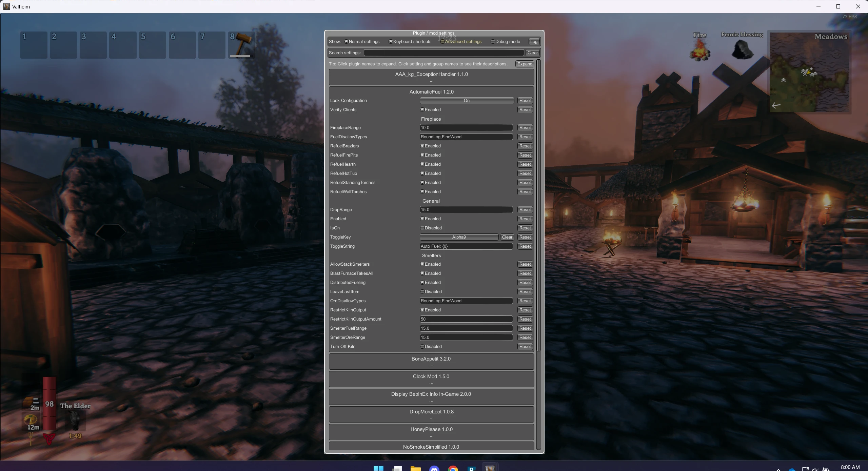Click the RestrictKilnOutputAmount 50 field
The image size is (868, 471).
(466, 319)
